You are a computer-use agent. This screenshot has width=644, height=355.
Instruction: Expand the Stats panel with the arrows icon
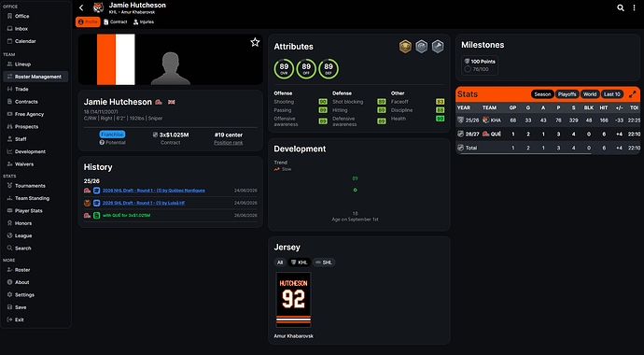633,94
